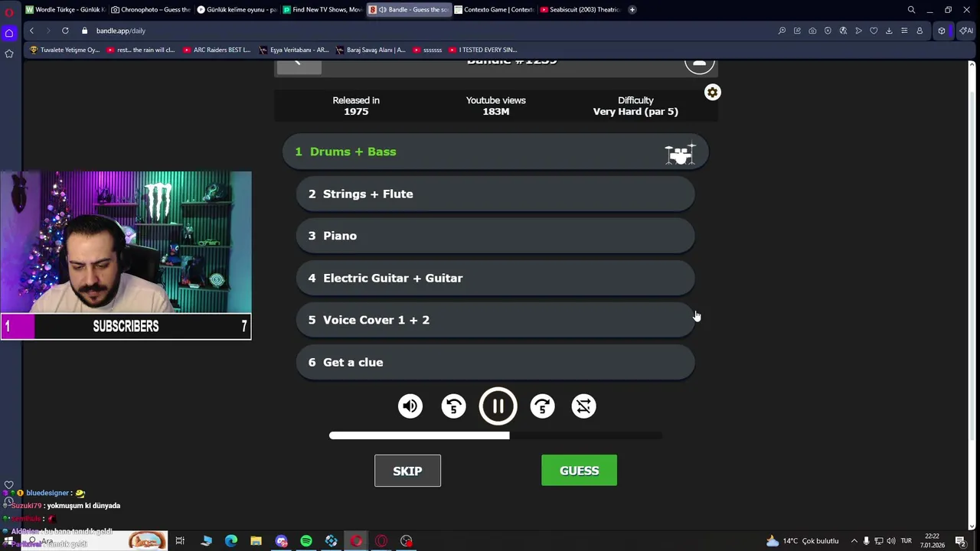Open browser search icon in title bar
Image resolution: width=980 pixels, height=551 pixels.
click(x=911, y=9)
